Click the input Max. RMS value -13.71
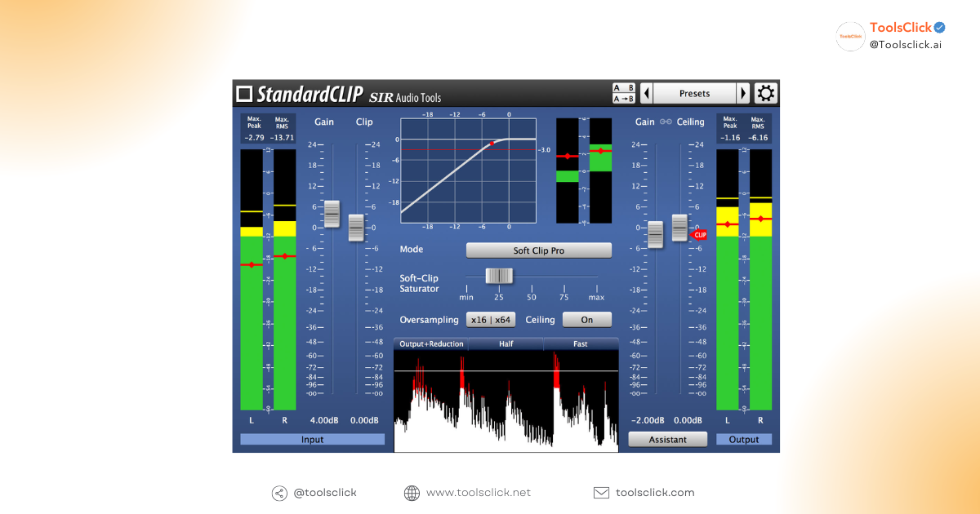Image resolution: width=980 pixels, height=514 pixels. coord(282,137)
